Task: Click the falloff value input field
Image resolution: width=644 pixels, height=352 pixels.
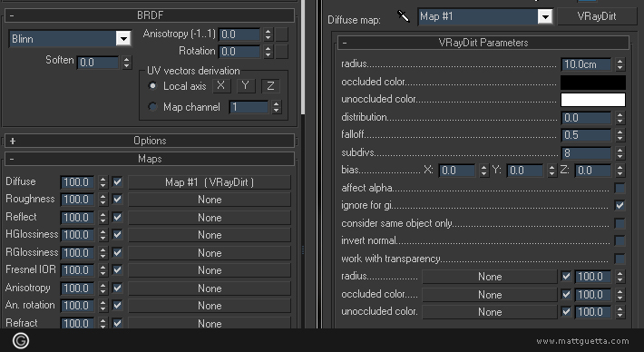Action: 586,135
